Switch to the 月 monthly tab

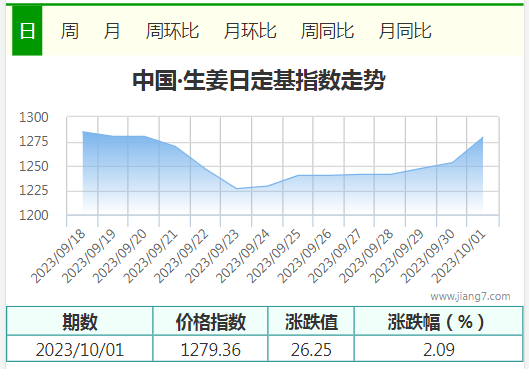click(112, 31)
